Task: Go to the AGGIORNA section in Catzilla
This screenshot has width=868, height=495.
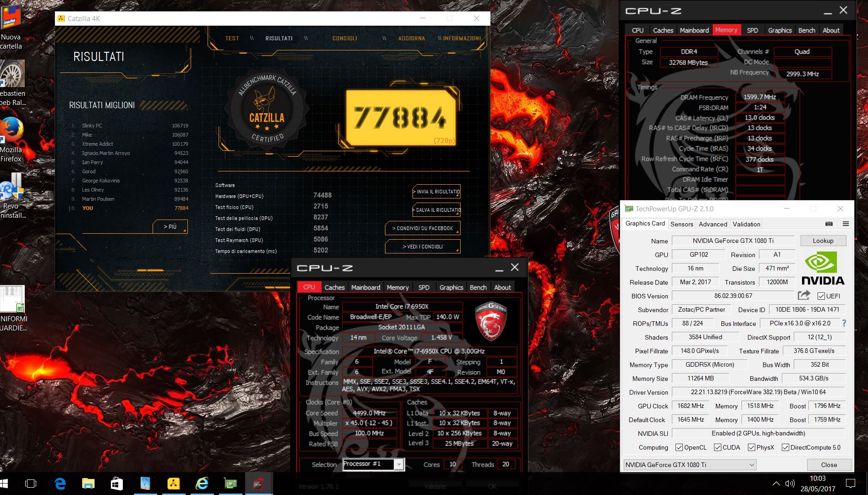Action: [412, 38]
